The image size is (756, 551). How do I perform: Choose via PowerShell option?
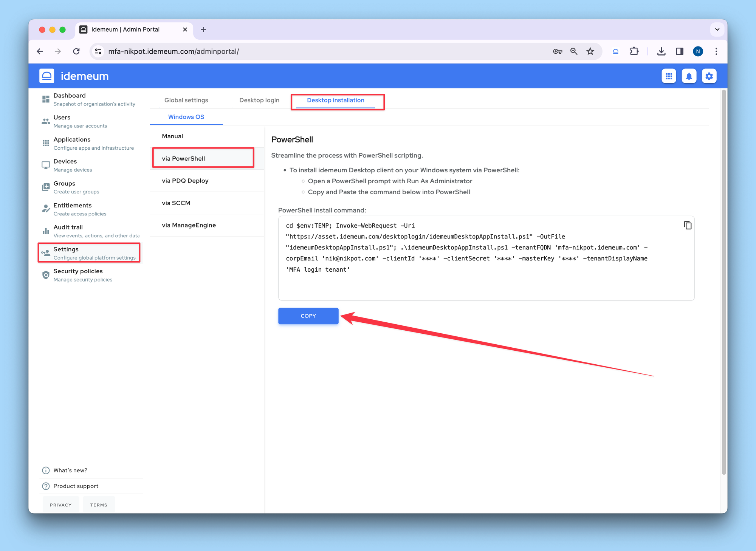(207, 159)
